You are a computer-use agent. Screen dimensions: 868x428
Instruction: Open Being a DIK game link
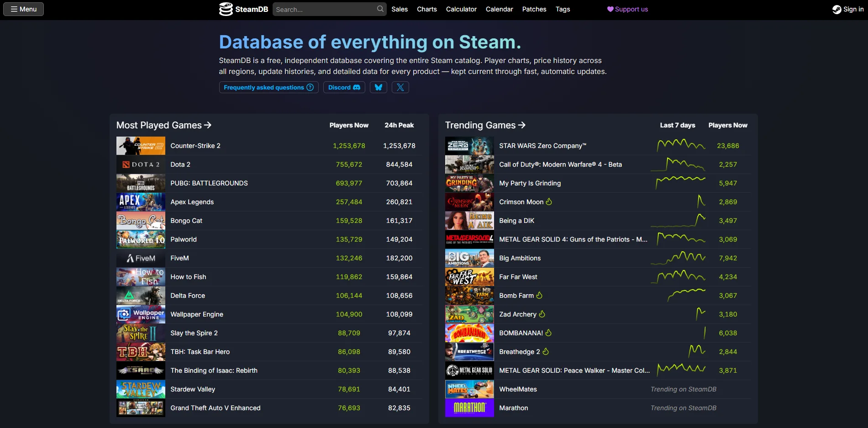517,221
